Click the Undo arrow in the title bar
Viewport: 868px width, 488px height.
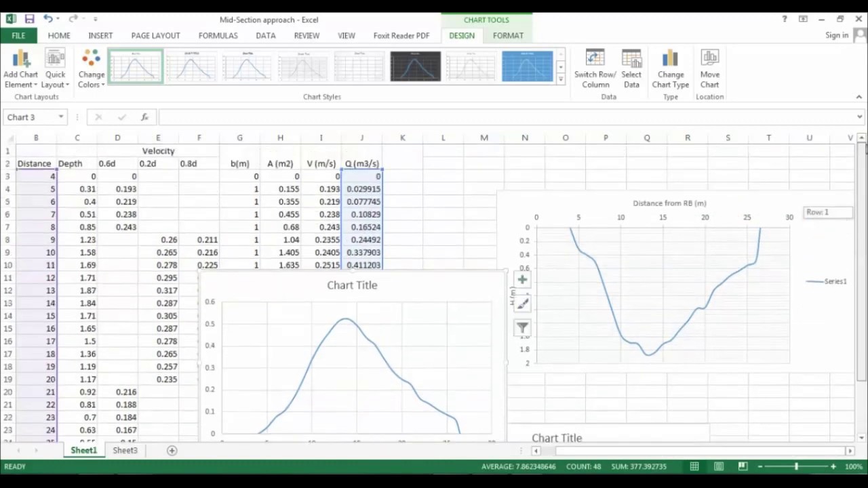coord(47,19)
